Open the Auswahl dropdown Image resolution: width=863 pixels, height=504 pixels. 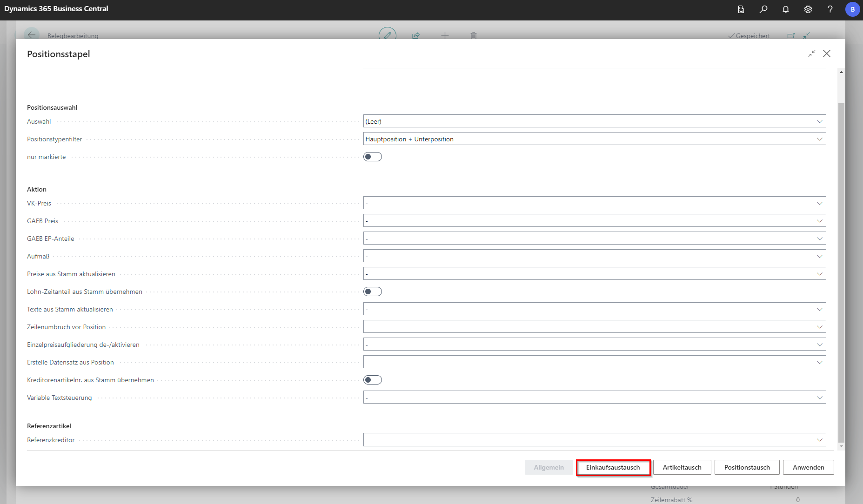click(594, 121)
